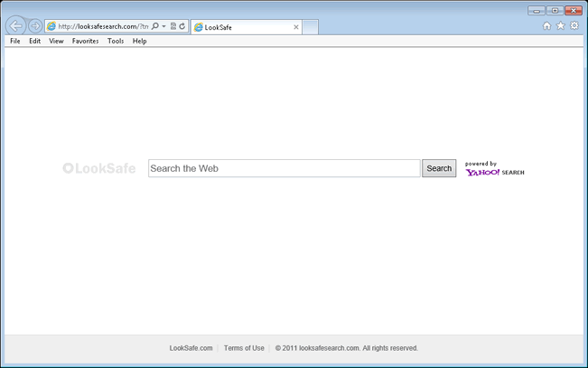Refresh the page with the reload icon

[182, 26]
